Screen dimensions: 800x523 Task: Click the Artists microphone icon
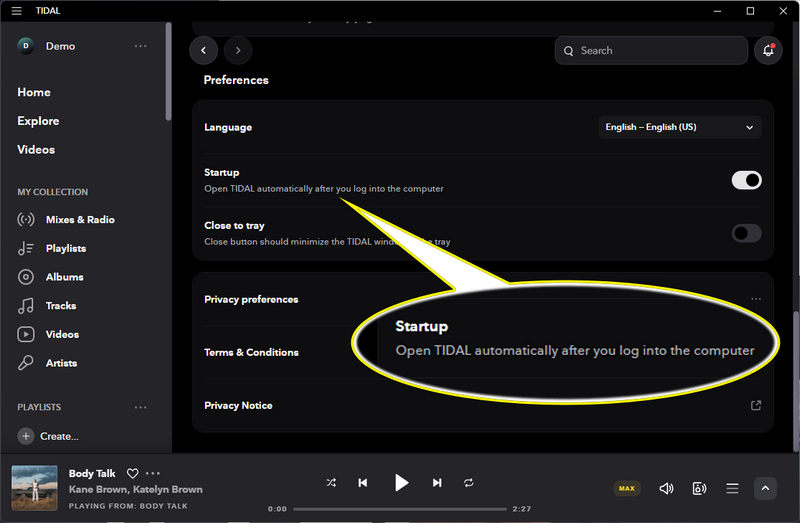pyautogui.click(x=26, y=363)
